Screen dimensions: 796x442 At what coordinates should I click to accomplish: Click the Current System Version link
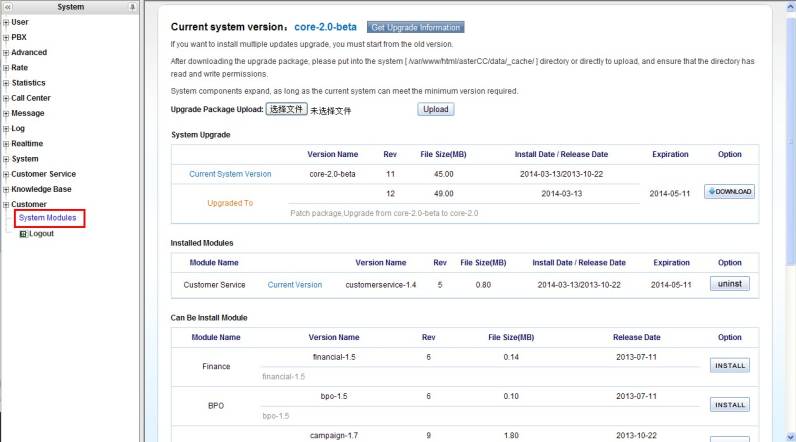click(x=230, y=174)
